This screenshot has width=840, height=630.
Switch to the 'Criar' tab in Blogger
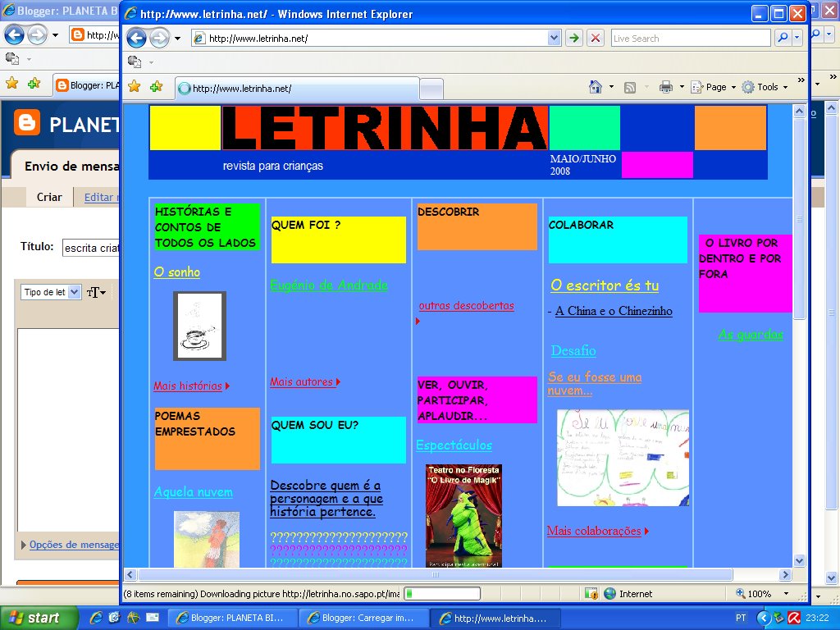coord(49,197)
